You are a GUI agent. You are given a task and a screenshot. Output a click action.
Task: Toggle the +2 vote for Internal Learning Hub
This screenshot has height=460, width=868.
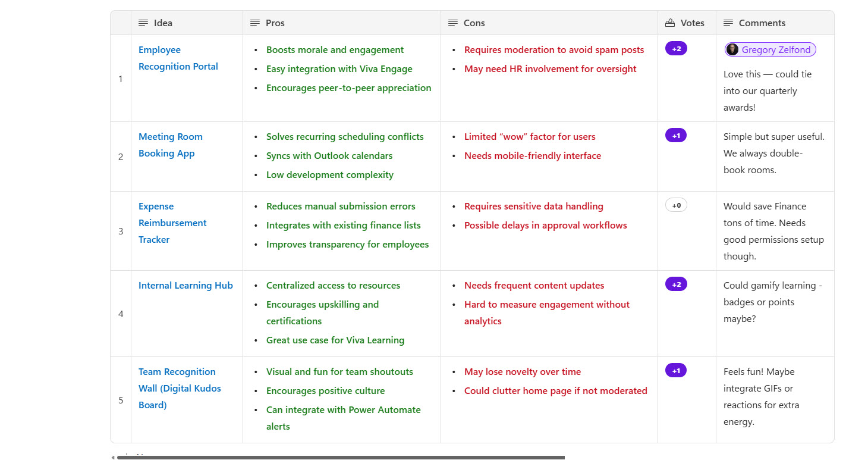click(x=676, y=284)
